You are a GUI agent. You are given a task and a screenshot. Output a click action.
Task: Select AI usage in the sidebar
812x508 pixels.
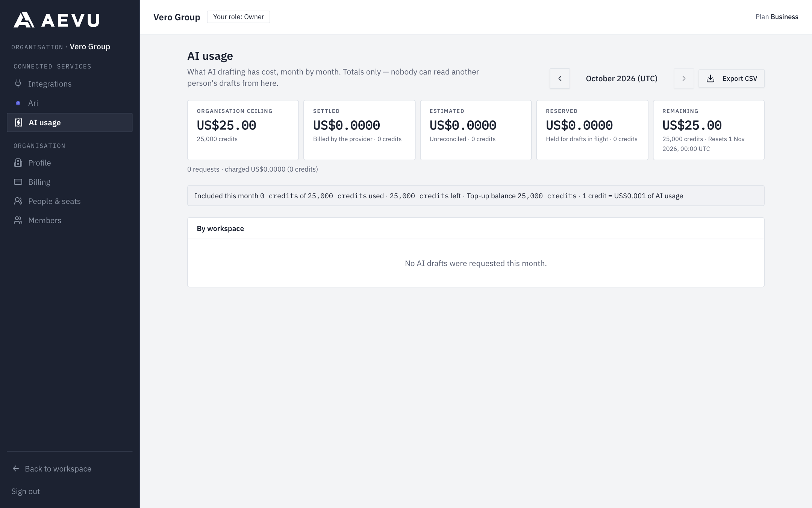click(70, 123)
